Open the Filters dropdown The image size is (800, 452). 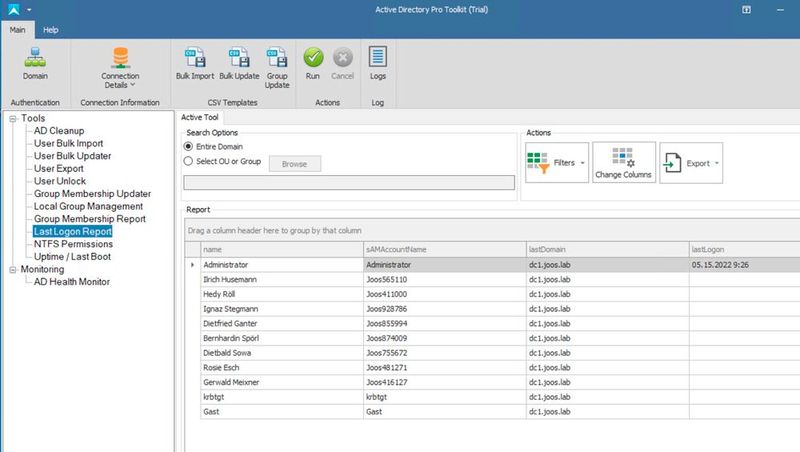[x=557, y=163]
